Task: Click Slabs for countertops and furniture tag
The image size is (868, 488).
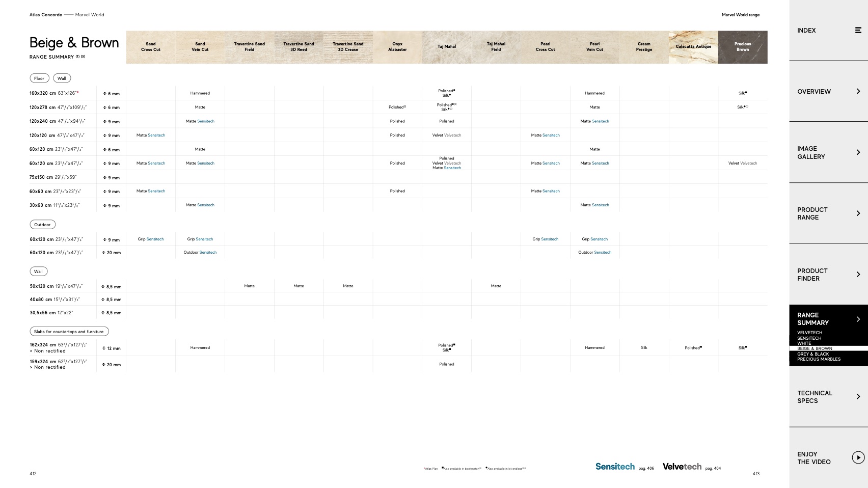Action: [x=69, y=332]
